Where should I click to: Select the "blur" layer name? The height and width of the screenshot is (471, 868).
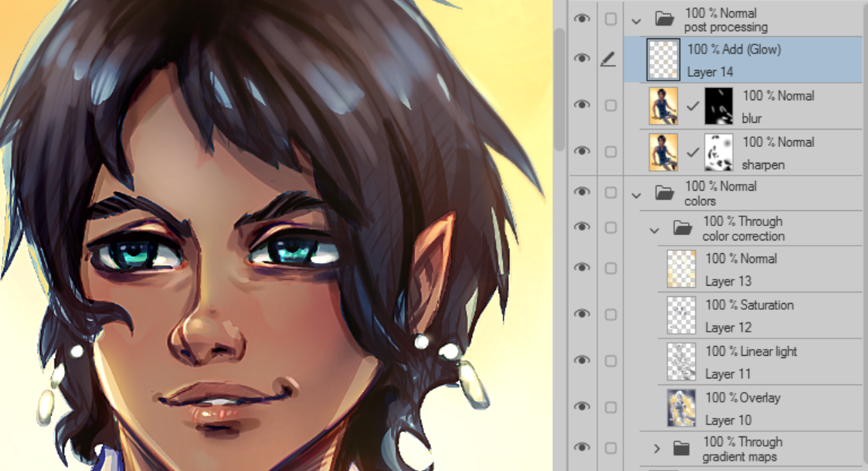click(752, 118)
